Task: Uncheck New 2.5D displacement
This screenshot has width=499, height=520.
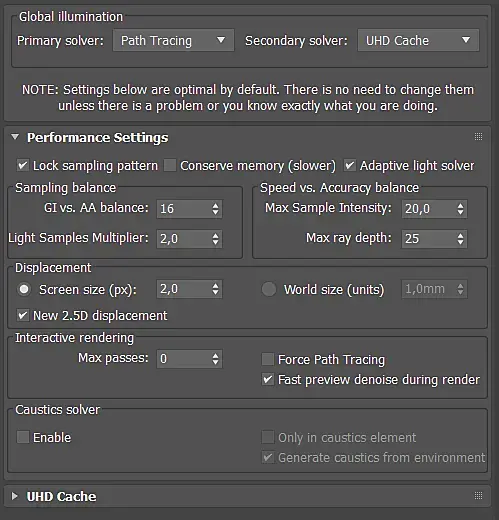Action: (x=23, y=315)
